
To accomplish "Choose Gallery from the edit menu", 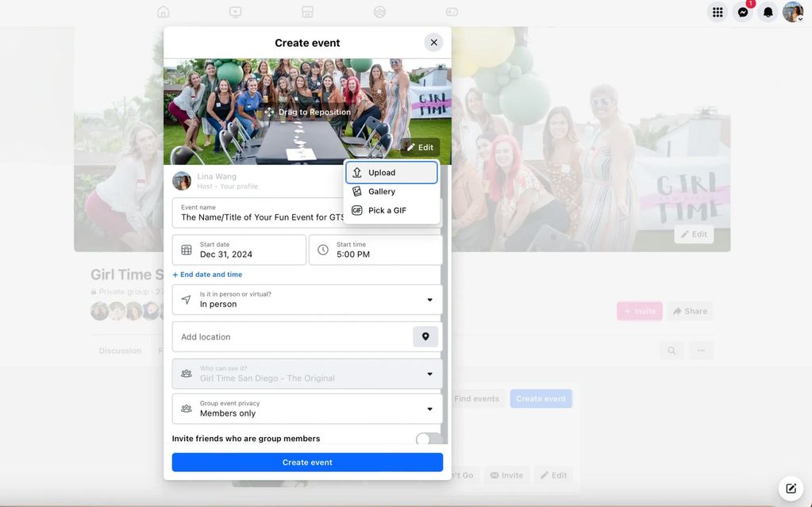I will (x=382, y=191).
